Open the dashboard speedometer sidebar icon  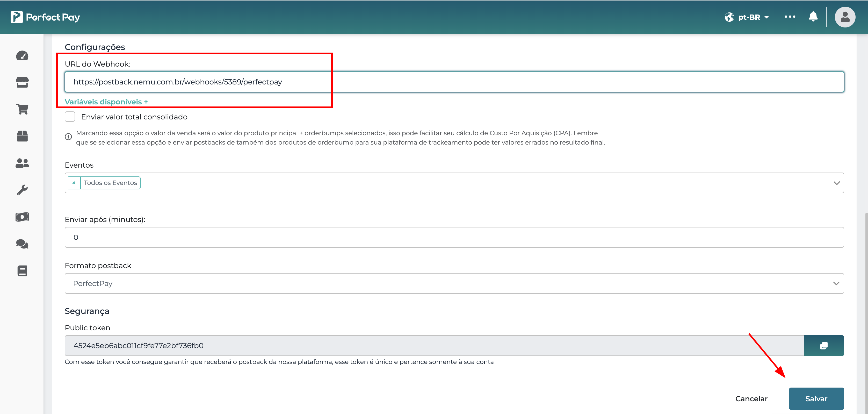tap(22, 56)
